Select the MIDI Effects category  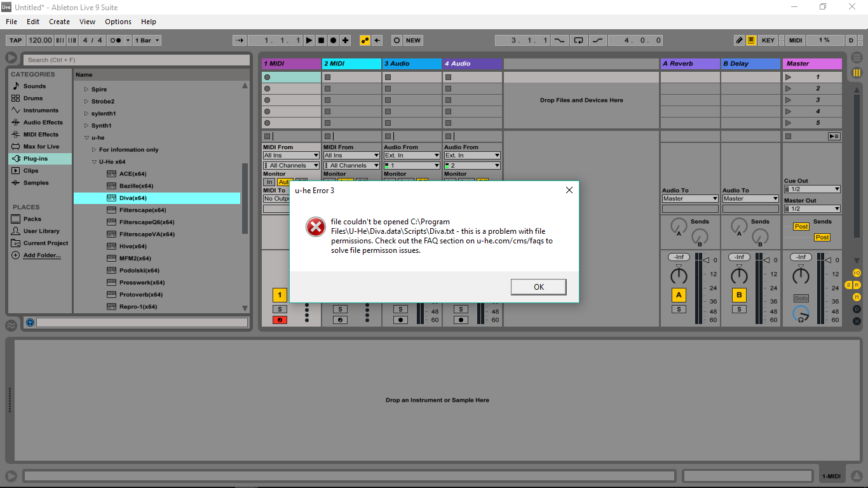tap(39, 134)
